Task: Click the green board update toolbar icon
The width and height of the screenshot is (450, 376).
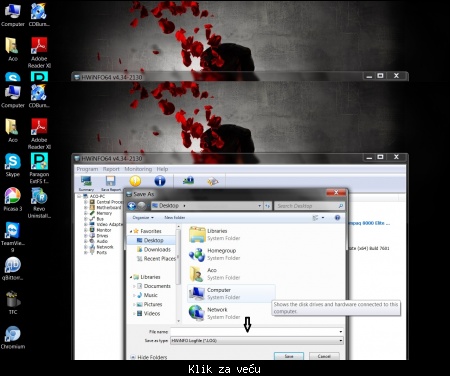Action: click(188, 181)
